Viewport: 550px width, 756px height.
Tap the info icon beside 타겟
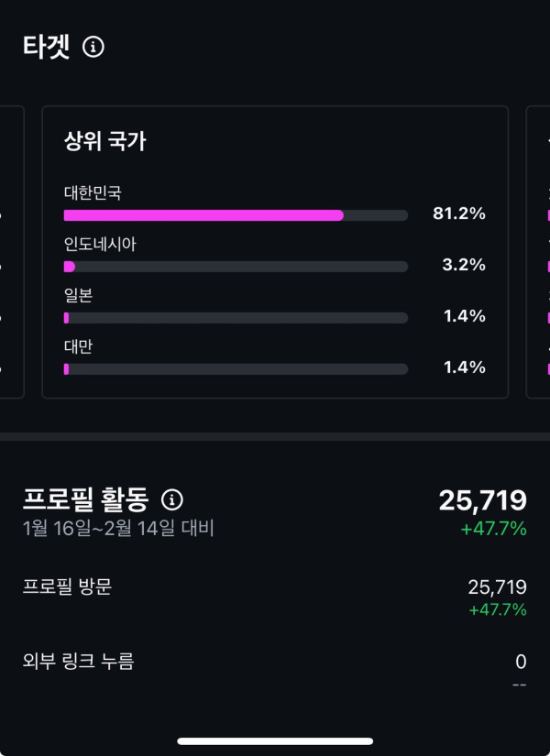(93, 47)
